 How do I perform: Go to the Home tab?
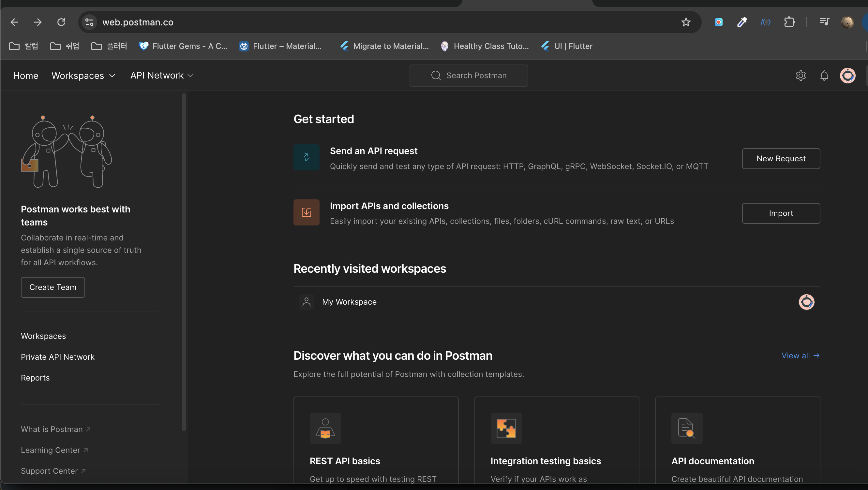click(26, 76)
